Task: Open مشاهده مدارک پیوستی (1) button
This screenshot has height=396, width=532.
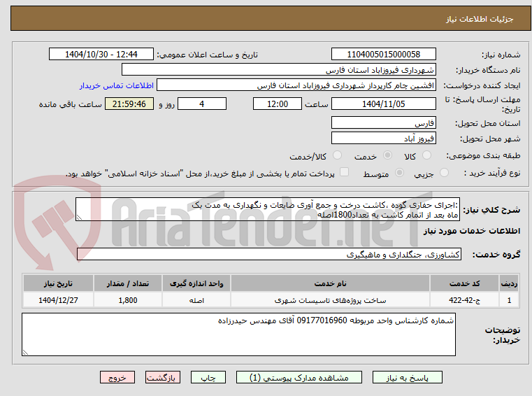Action: click(299, 377)
